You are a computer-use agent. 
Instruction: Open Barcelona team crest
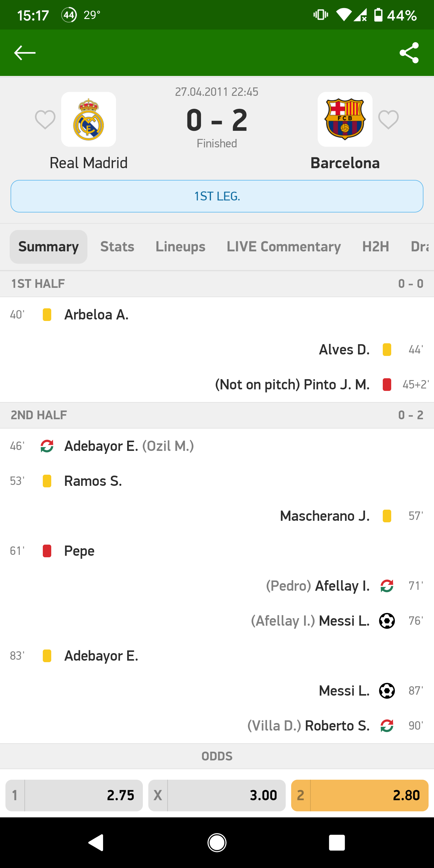(345, 119)
